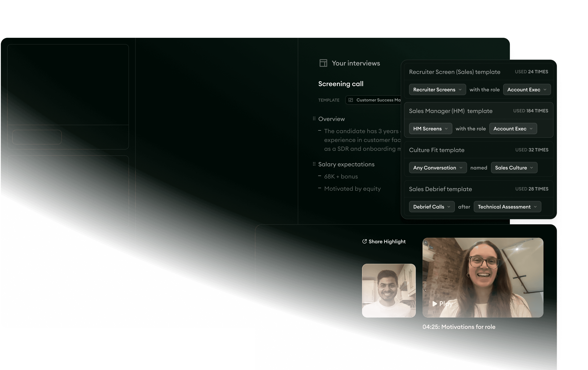Click the Share Highlight arrow icon

tap(364, 241)
